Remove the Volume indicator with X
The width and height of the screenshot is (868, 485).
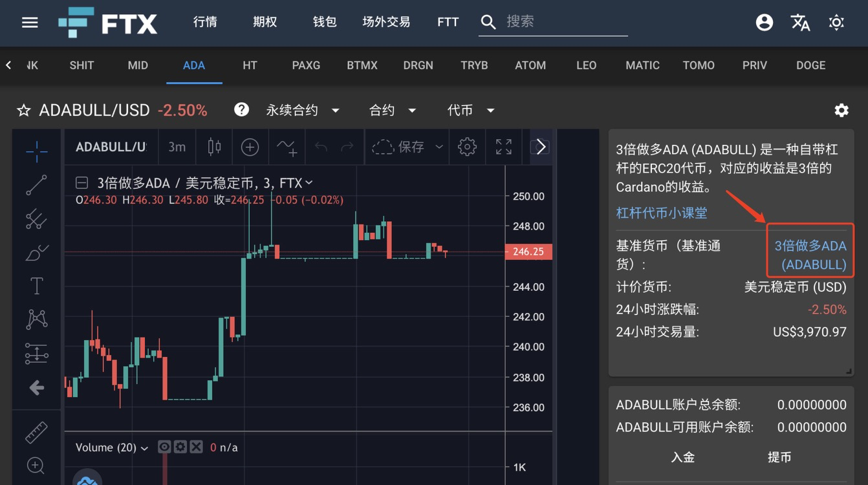coord(197,447)
